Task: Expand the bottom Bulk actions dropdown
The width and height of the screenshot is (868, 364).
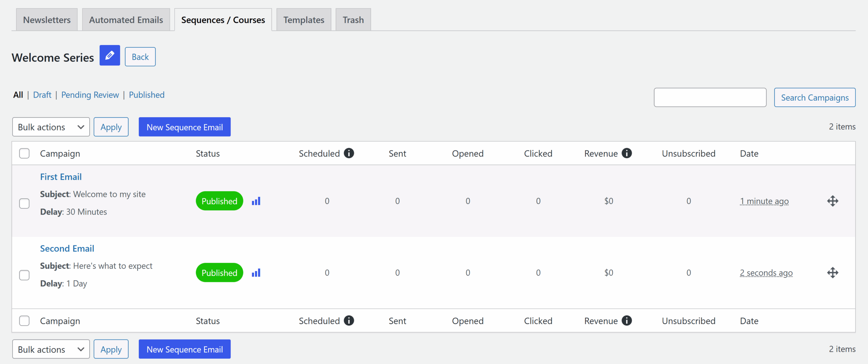Action: coord(51,349)
